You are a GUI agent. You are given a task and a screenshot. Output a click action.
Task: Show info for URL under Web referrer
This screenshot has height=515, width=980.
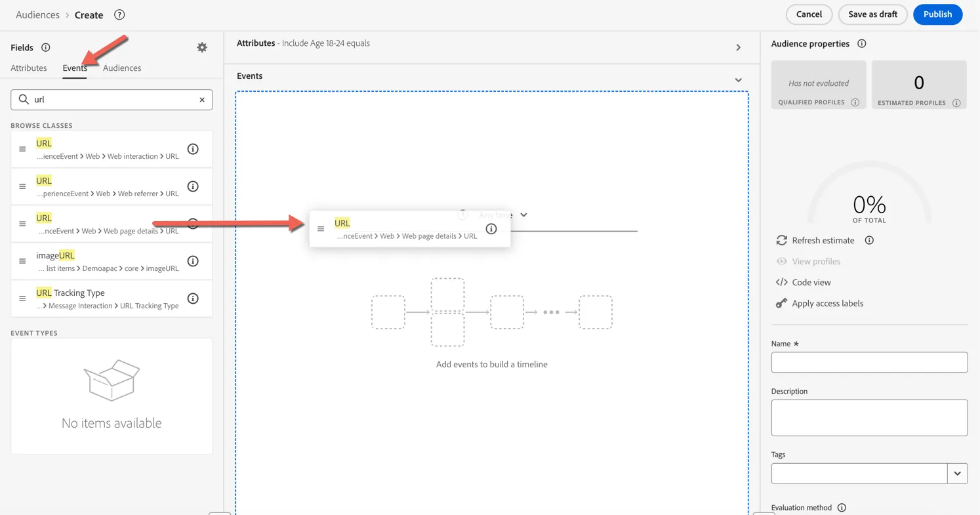tap(193, 186)
